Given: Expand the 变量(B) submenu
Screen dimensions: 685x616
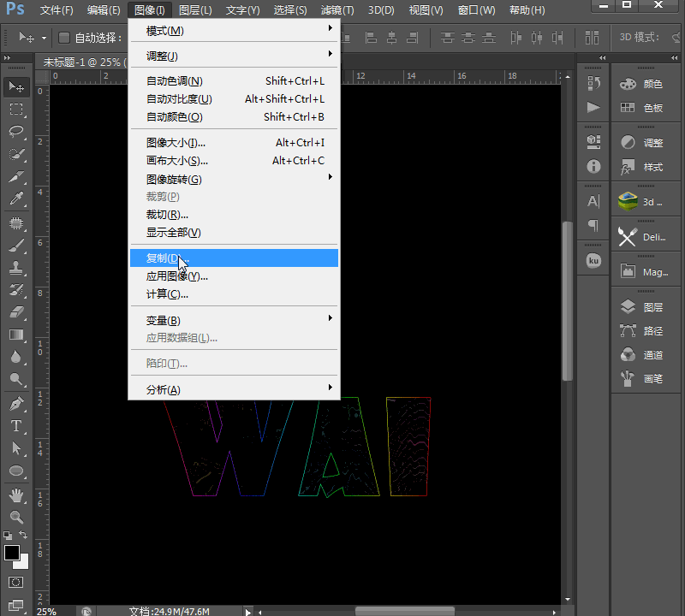Looking at the screenshot, I should [234, 321].
